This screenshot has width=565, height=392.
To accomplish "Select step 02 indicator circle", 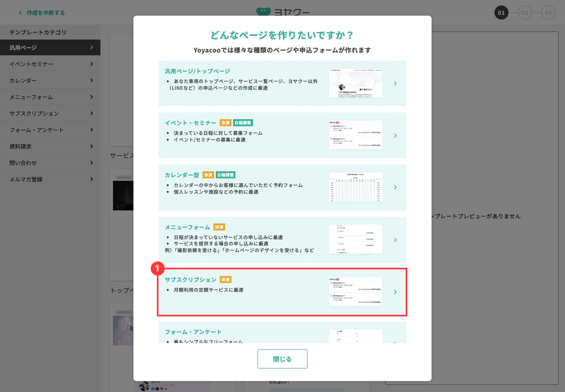I will (x=525, y=13).
